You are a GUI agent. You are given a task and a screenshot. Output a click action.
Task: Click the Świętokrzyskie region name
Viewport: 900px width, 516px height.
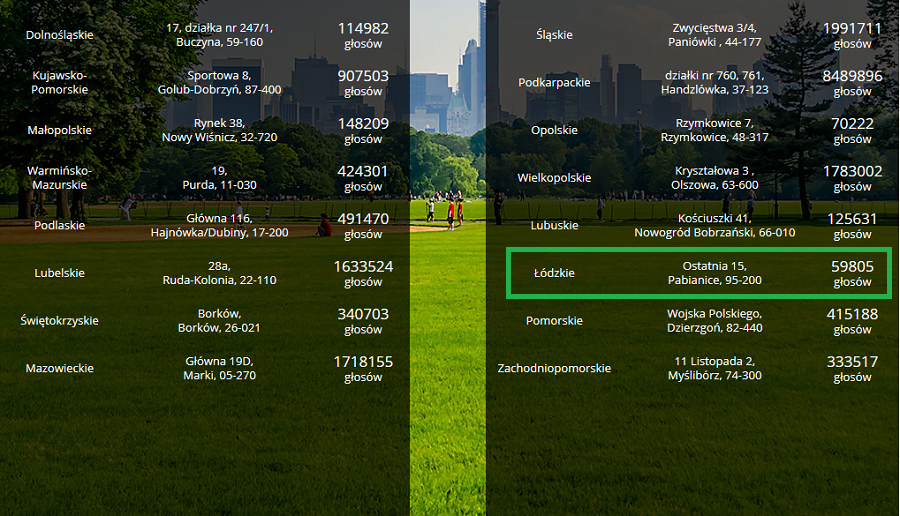pos(60,321)
